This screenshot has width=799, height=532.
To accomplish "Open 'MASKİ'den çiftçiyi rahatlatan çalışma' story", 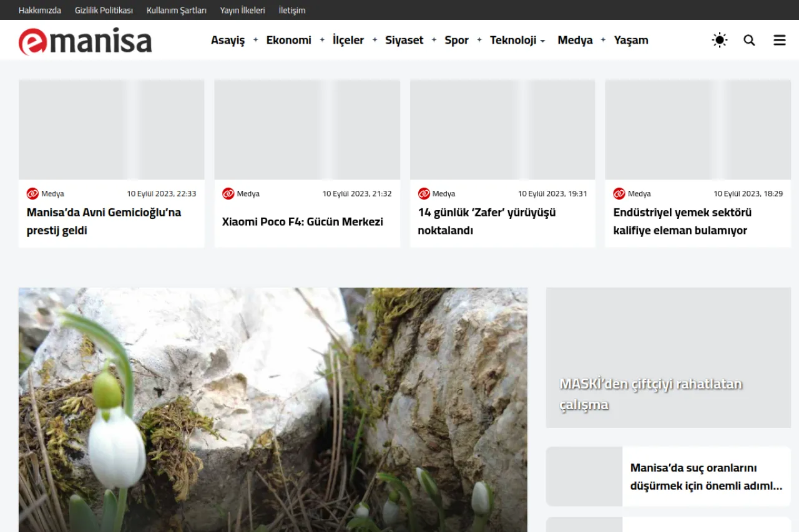I will [x=651, y=394].
